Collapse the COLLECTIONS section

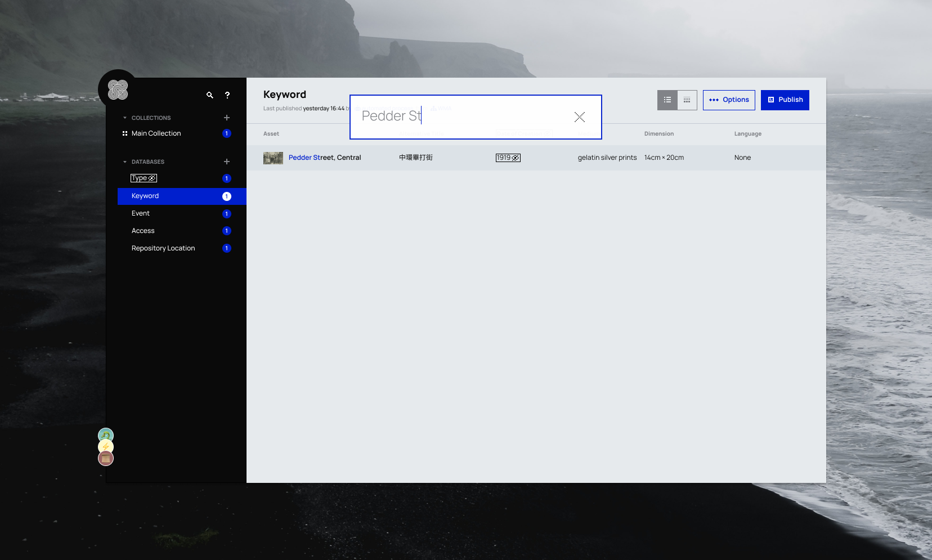(125, 118)
